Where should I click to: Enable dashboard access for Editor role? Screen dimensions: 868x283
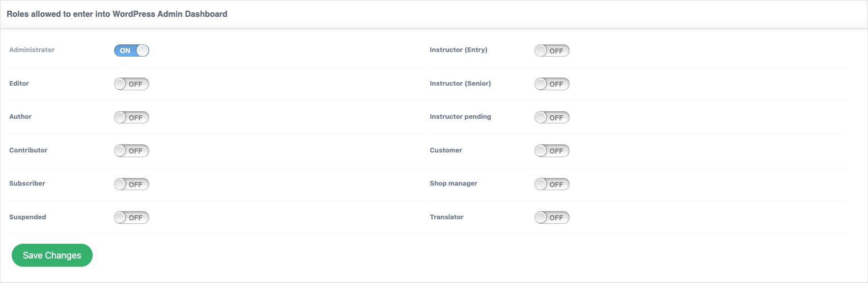(x=131, y=84)
